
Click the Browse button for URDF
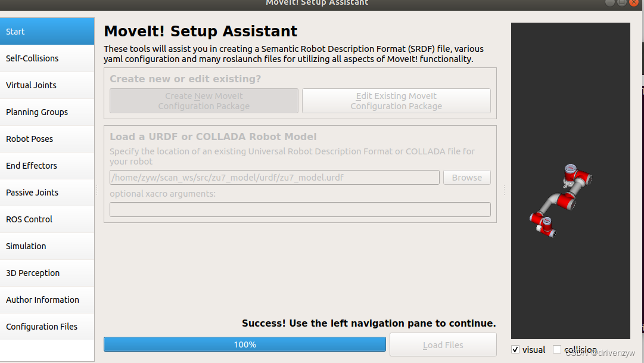[467, 178]
